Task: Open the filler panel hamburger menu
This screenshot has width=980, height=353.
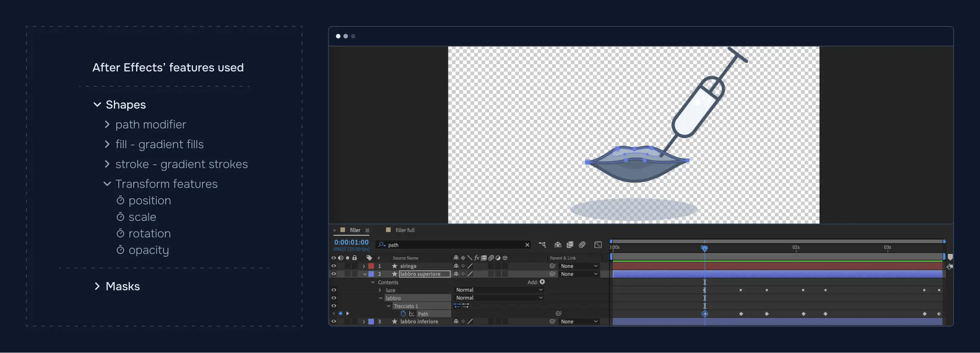Action: (367, 230)
